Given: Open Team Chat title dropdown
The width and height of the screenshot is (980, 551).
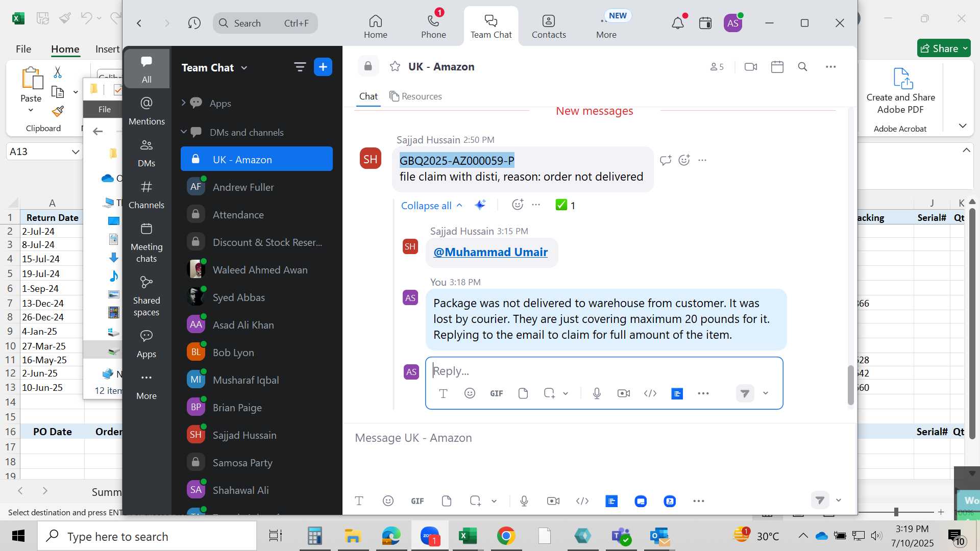Looking at the screenshot, I should [244, 68].
